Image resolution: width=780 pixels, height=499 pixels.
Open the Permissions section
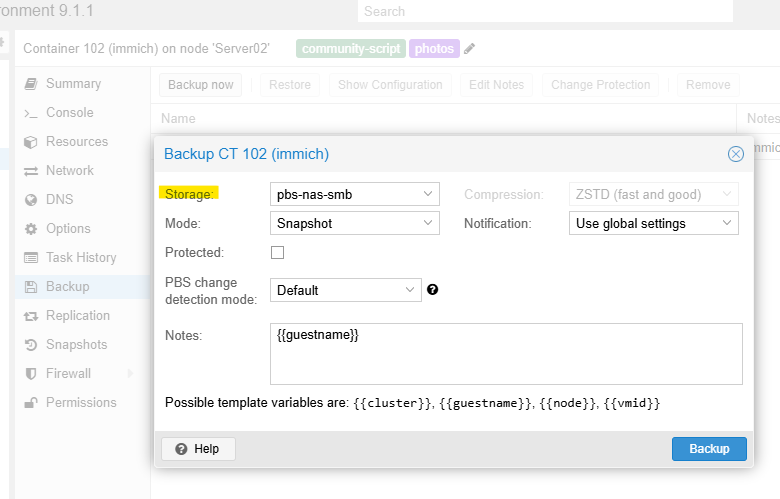pyautogui.click(x=80, y=403)
